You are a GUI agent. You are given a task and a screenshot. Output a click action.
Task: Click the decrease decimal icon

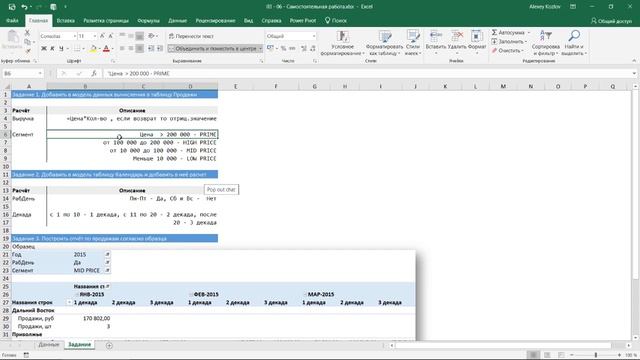pyautogui.click(x=313, y=49)
